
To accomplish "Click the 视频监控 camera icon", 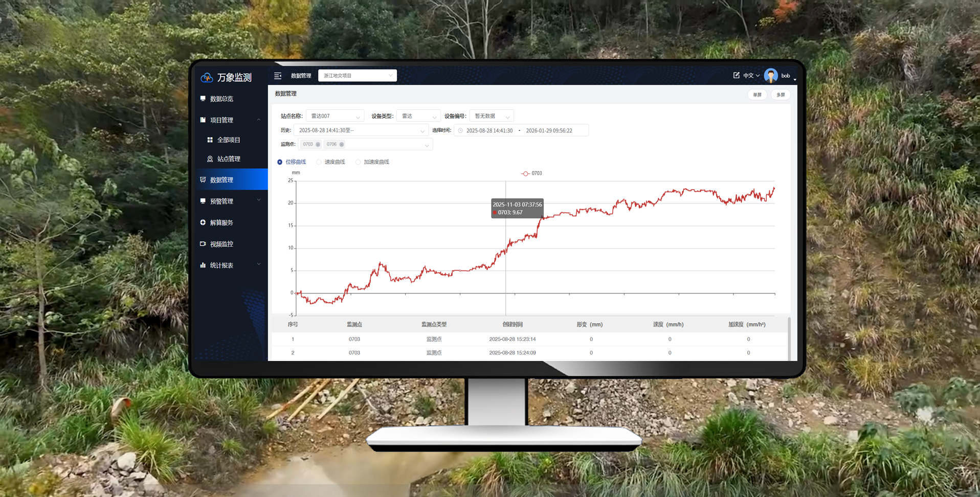I will coord(203,244).
